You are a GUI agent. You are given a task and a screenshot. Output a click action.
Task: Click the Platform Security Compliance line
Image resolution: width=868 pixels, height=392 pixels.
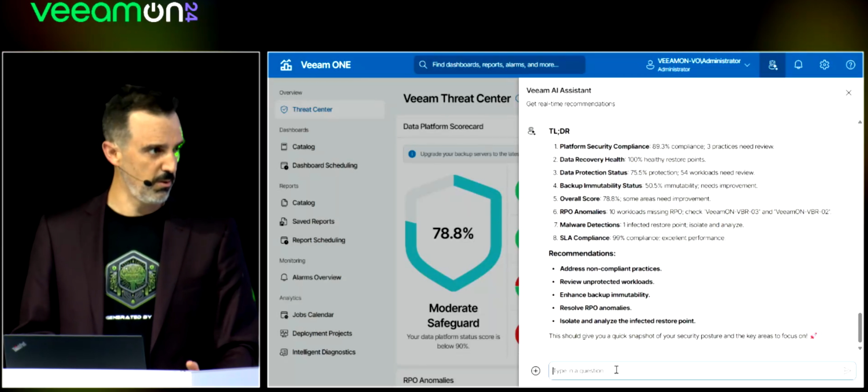[x=667, y=147]
